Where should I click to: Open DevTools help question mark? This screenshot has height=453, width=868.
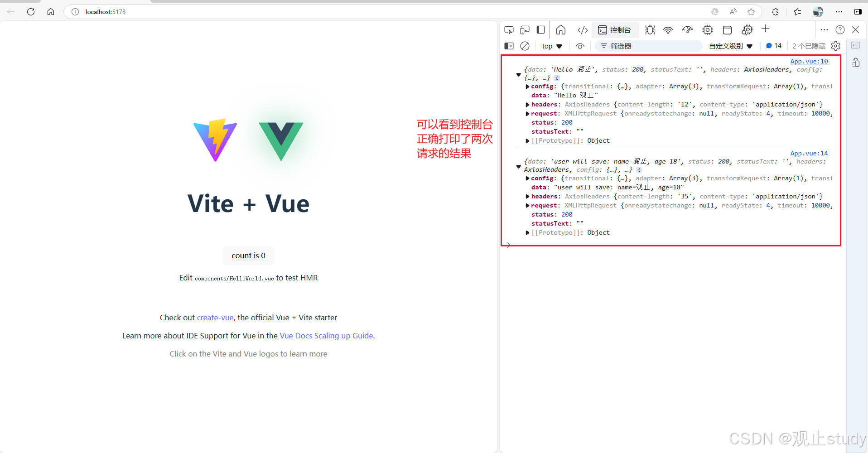click(840, 29)
